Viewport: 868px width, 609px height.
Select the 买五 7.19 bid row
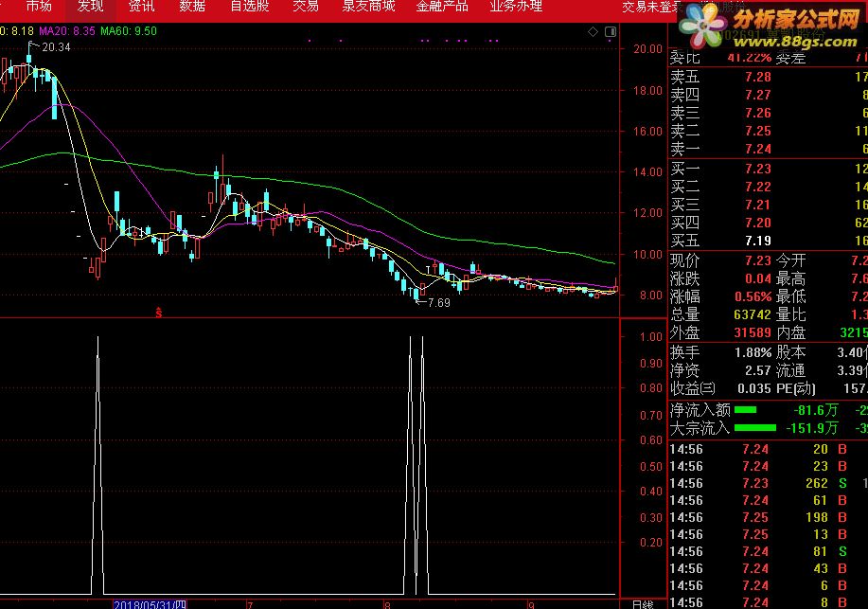pos(768,242)
